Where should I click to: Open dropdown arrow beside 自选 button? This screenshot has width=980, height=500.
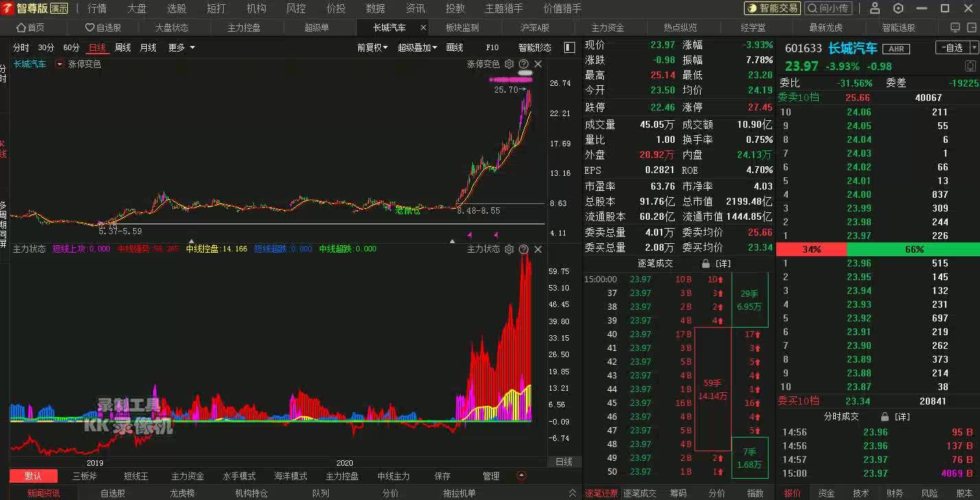(x=975, y=47)
